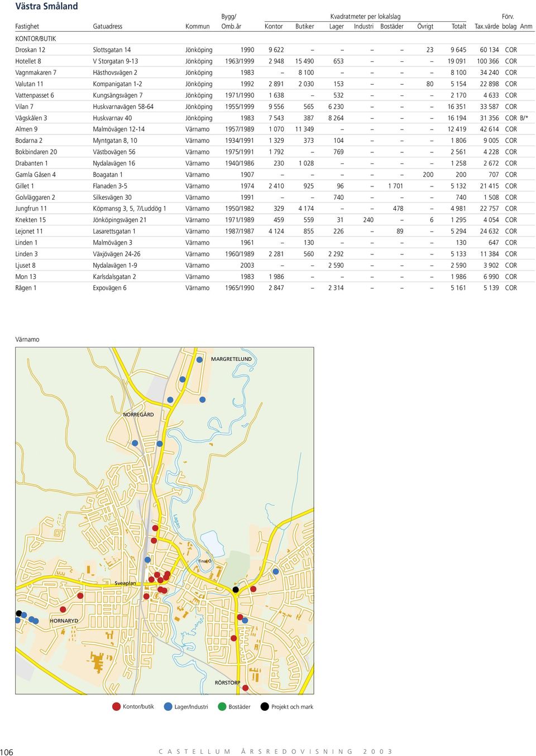Click the 'Fastighet' column header

click(x=27, y=26)
